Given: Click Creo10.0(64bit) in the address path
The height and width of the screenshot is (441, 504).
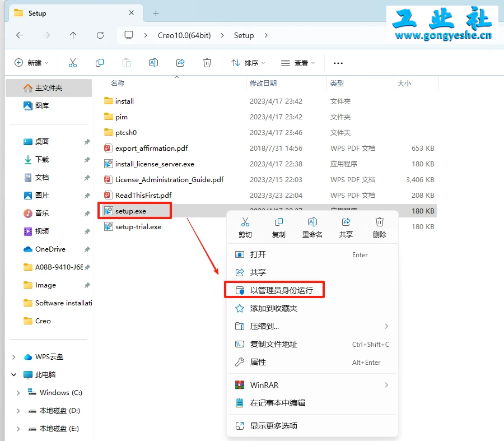Looking at the screenshot, I should [184, 35].
